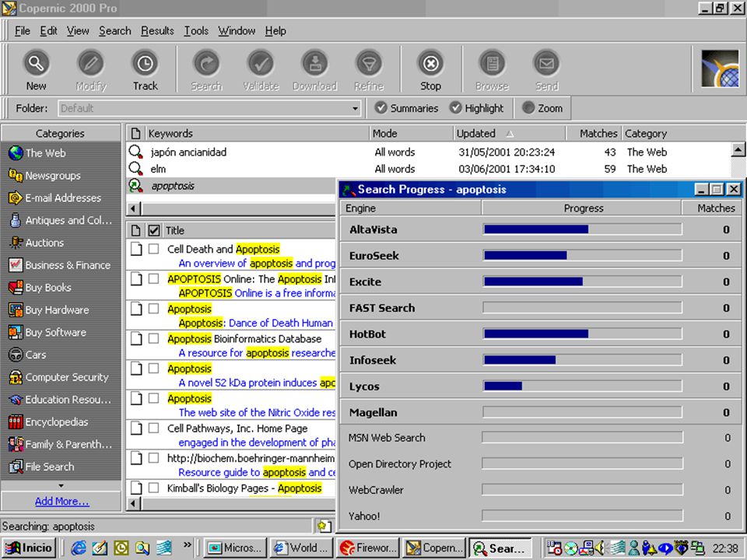Click the Add More... categories link
The height and width of the screenshot is (560, 747).
tap(62, 502)
